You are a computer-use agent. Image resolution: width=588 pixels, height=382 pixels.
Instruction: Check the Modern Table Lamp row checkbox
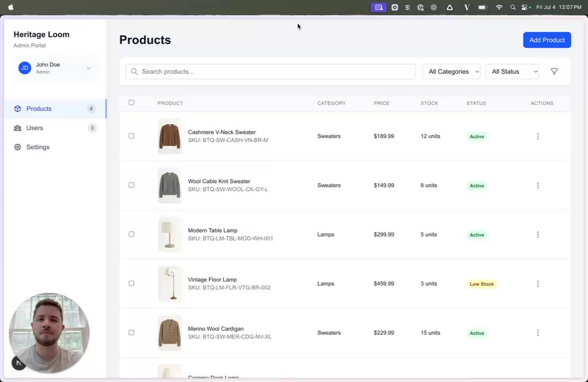[131, 234]
